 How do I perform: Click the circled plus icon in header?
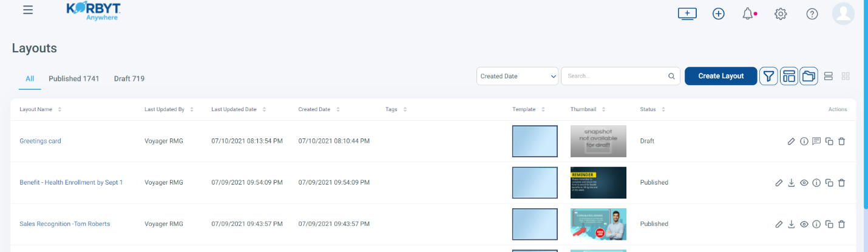[719, 14]
